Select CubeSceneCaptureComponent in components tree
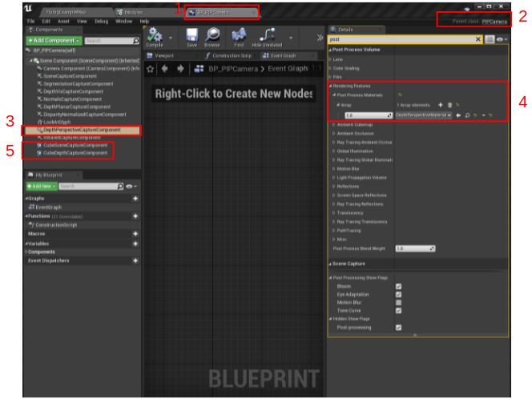Viewport: 532px width, 399px height. [x=75, y=145]
